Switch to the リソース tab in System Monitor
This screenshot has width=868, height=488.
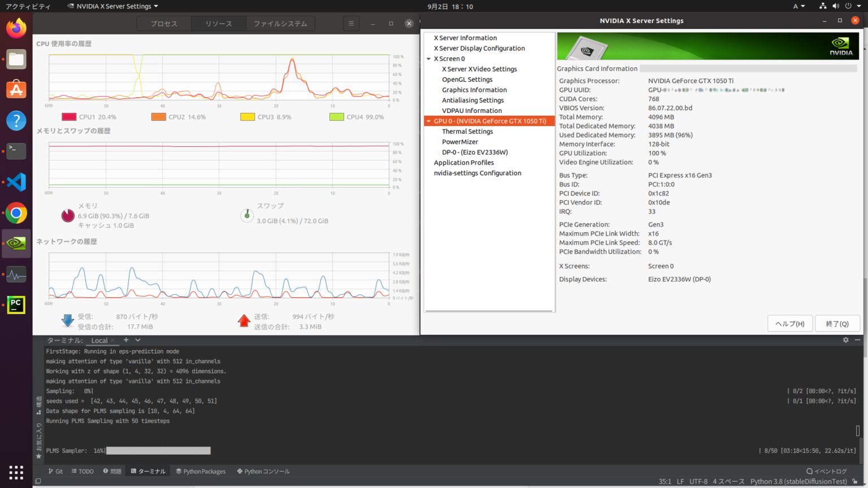[x=218, y=23]
